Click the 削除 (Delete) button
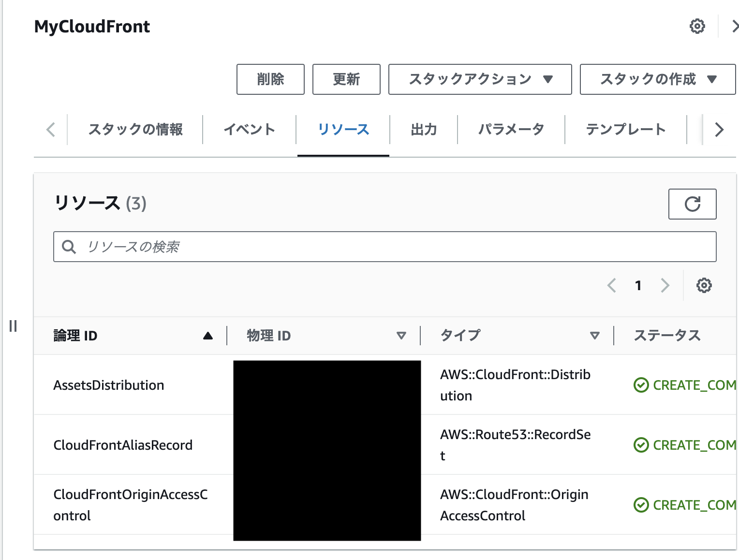Viewport: 739px width, 560px height. (x=270, y=79)
